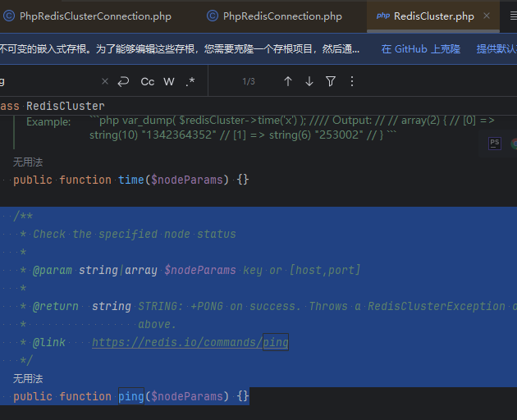Click the 1/3 match counter

pyautogui.click(x=249, y=81)
